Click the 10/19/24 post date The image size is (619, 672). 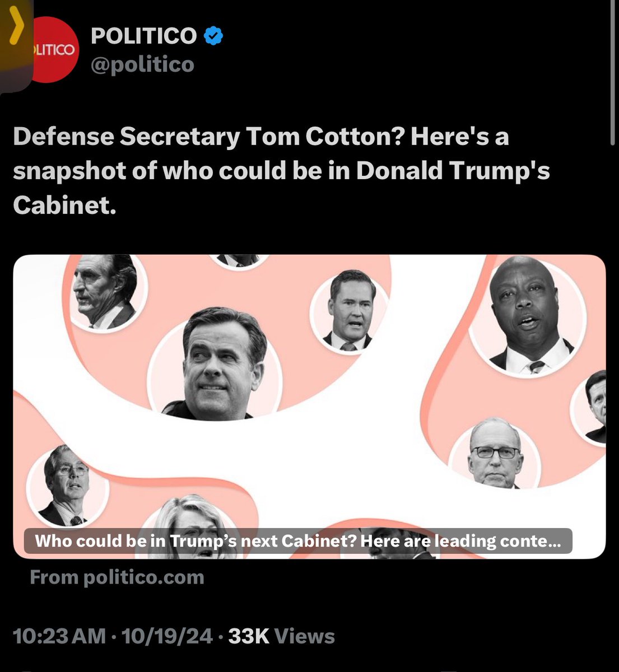click(167, 636)
